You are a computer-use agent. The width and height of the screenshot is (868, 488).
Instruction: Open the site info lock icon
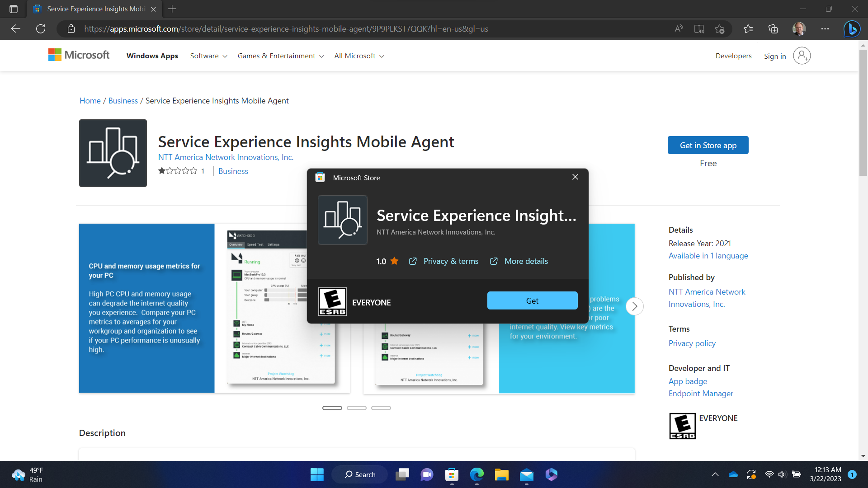coord(71,29)
